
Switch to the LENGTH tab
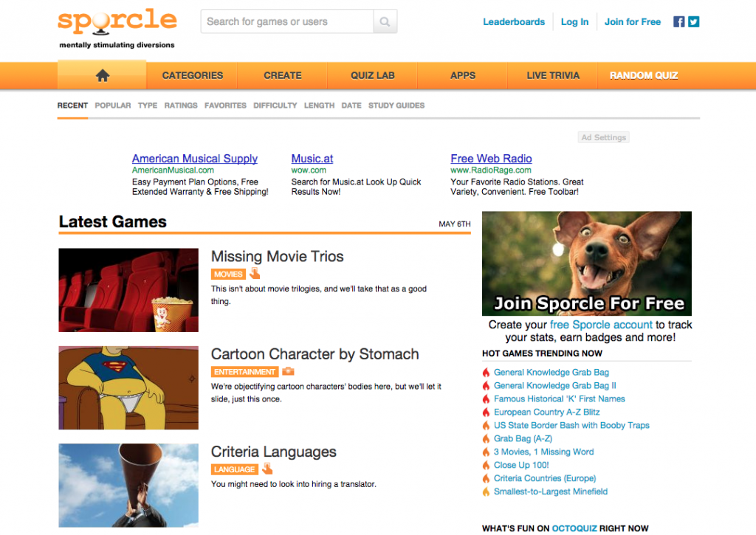coord(319,106)
